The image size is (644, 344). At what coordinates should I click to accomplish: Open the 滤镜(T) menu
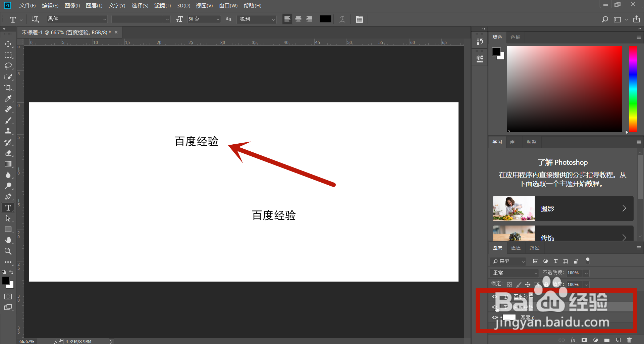(162, 6)
